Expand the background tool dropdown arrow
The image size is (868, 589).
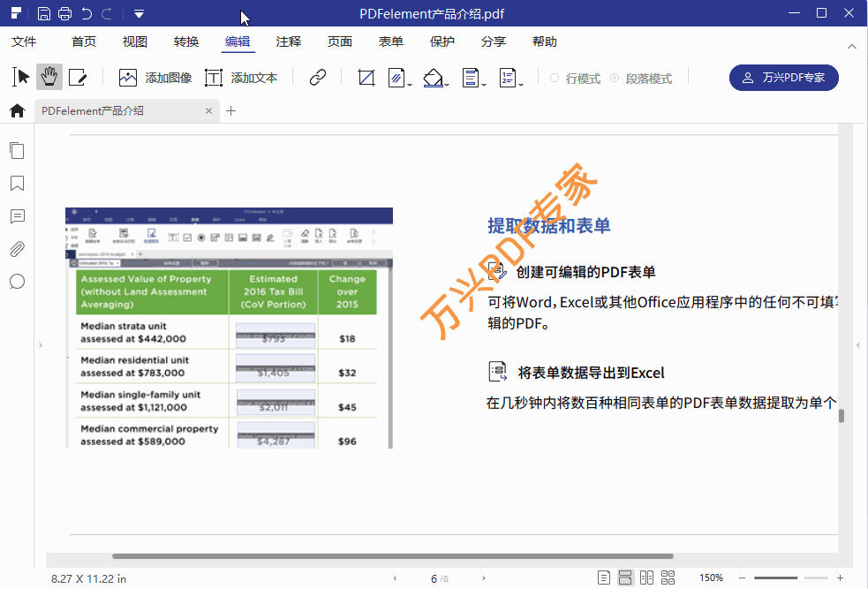447,84
